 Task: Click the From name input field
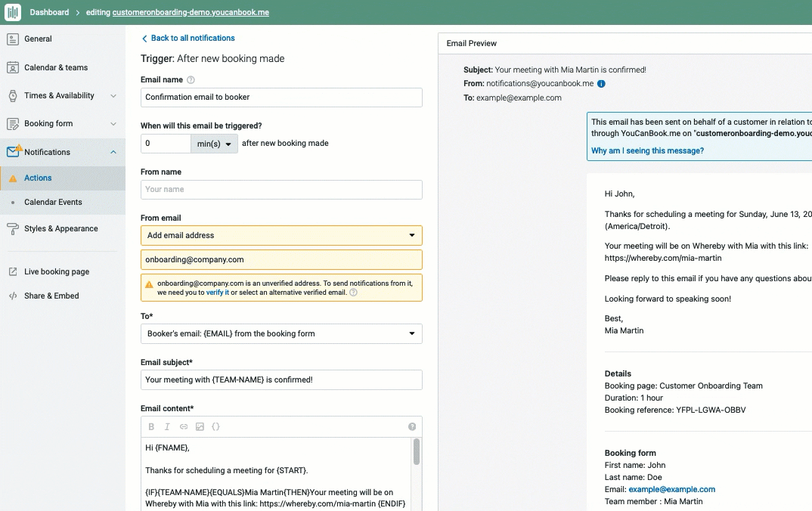point(281,190)
